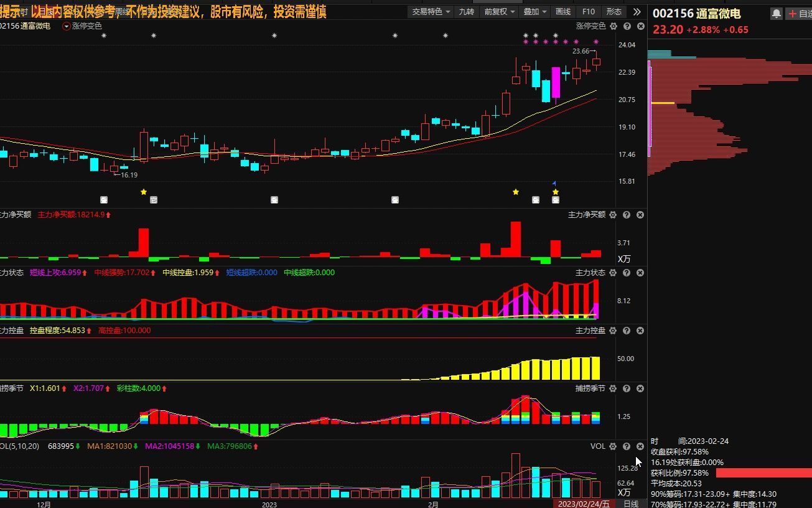Open settings gear of 捕捞季节 panel

pos(614,388)
